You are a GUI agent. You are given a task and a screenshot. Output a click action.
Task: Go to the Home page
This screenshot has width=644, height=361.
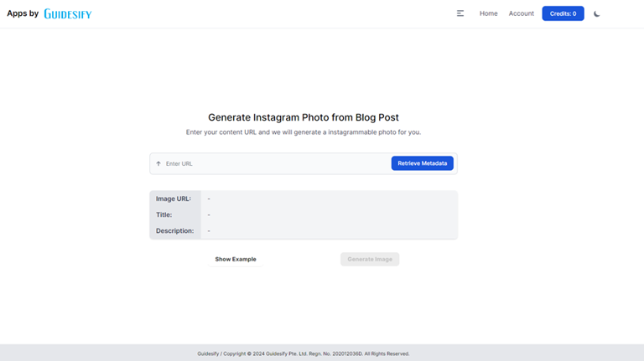tap(488, 13)
